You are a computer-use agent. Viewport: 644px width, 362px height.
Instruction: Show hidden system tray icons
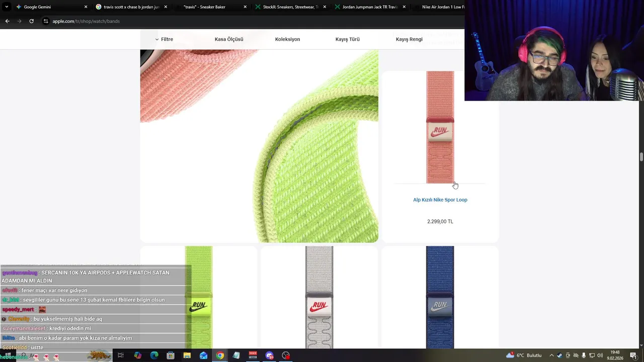point(551,355)
